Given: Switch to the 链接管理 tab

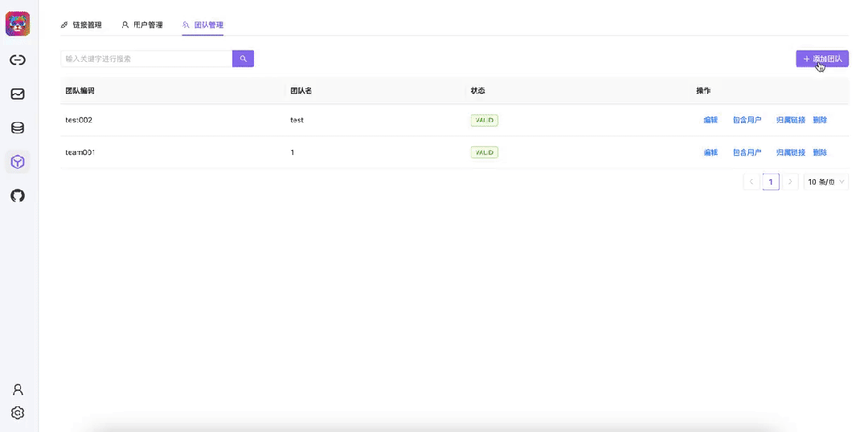Looking at the screenshot, I should coord(81,25).
